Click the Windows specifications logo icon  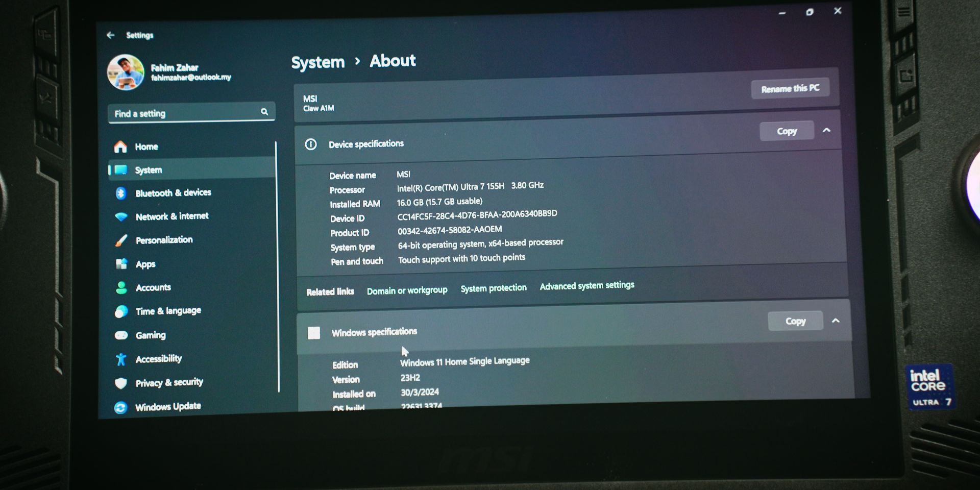[314, 333]
